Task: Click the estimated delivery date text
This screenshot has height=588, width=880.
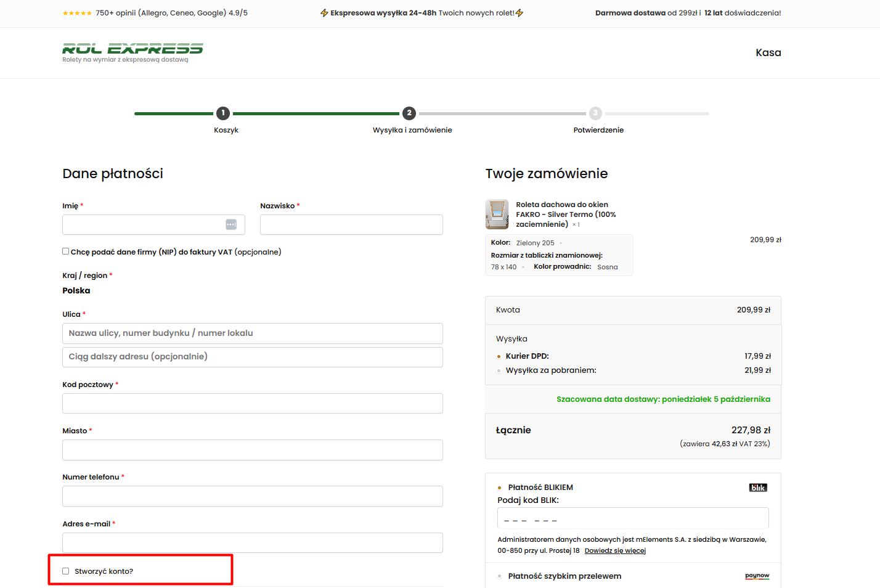Action: 663,399
